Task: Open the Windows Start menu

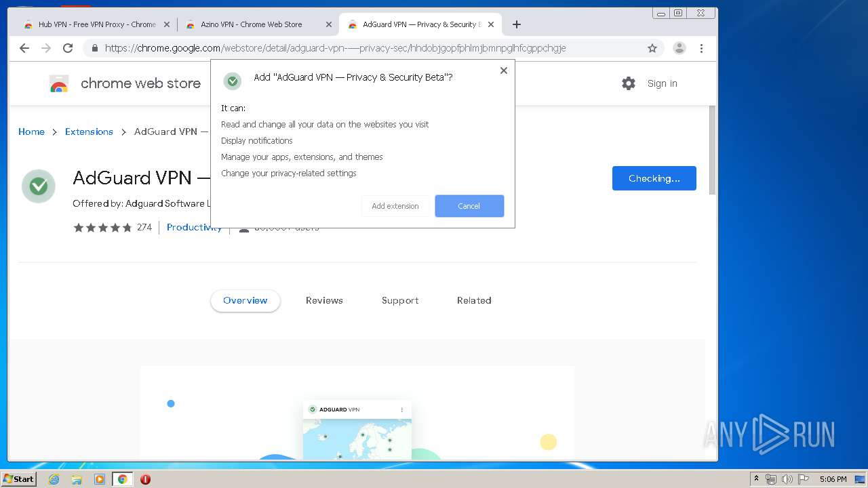Action: 19,479
